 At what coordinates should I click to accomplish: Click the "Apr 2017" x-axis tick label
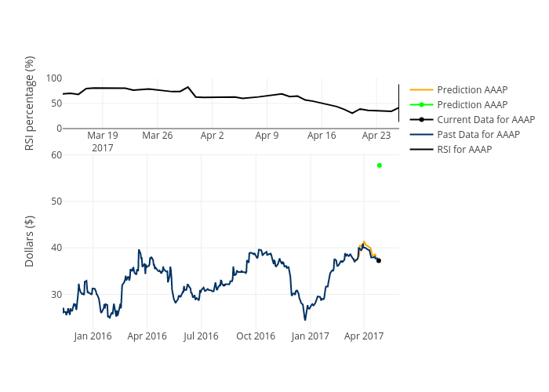click(364, 336)
